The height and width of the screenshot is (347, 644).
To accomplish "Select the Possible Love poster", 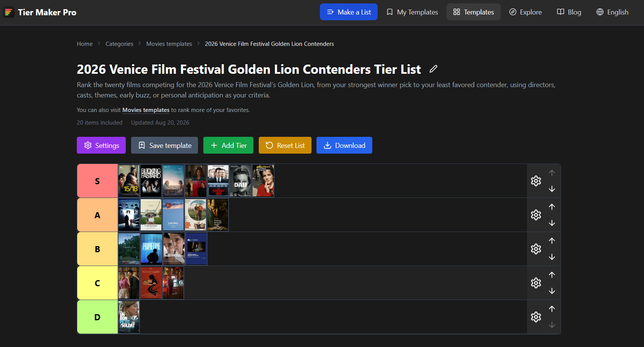I will pos(129,249).
